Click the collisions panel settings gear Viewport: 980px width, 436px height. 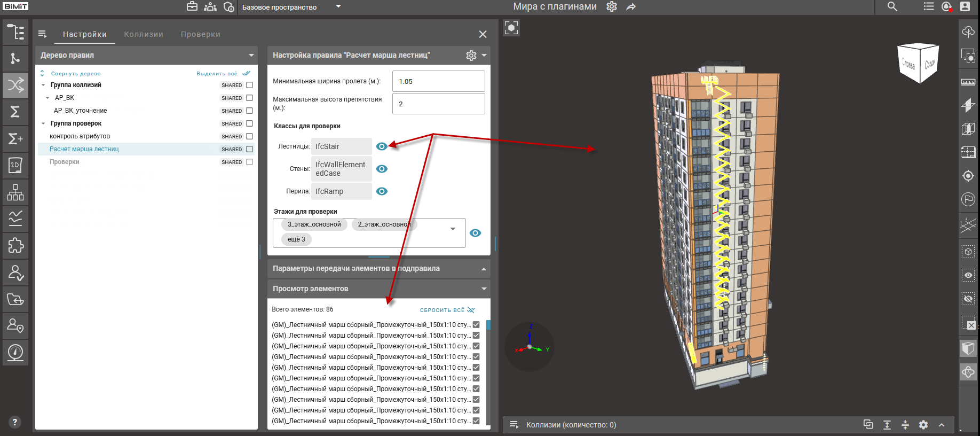923,425
